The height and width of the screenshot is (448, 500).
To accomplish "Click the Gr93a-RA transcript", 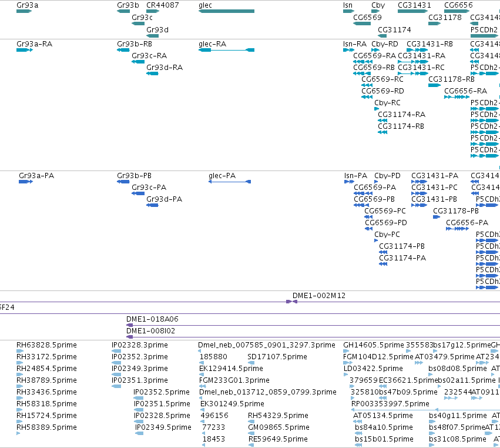I will pyautogui.click(x=34, y=44).
